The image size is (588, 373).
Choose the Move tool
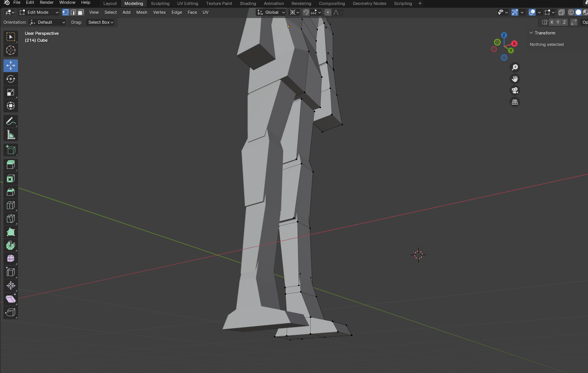pos(11,65)
